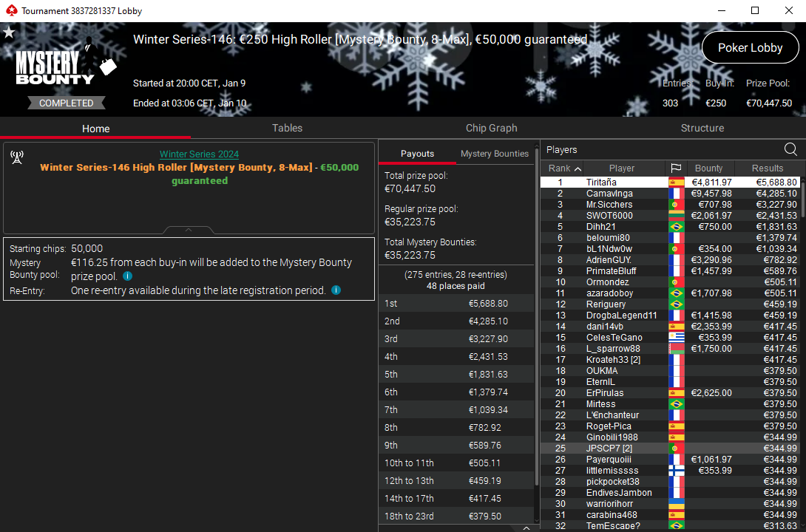This screenshot has width=806, height=532.
Task: Select player row ErPirulas
Action: (x=670, y=393)
